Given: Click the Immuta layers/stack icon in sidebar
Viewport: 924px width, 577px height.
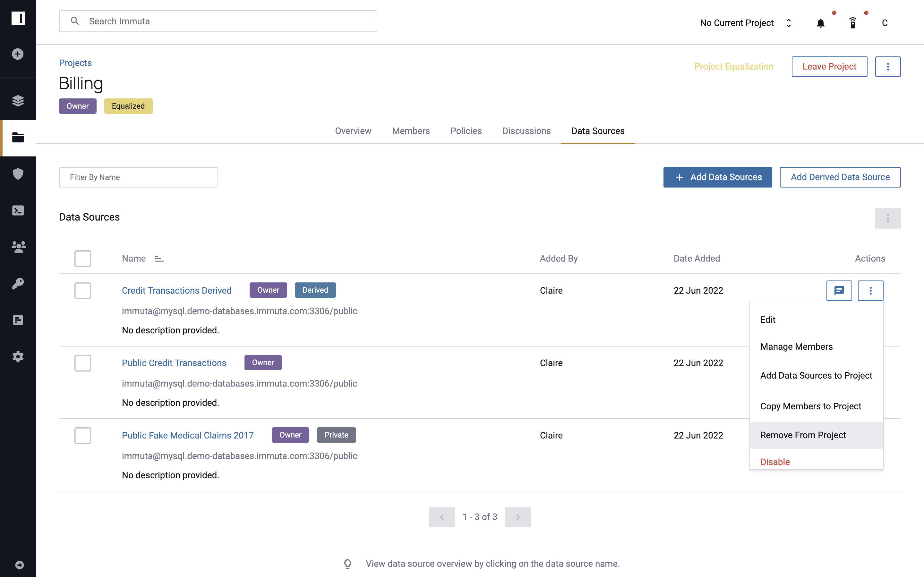Looking at the screenshot, I should click(x=18, y=101).
